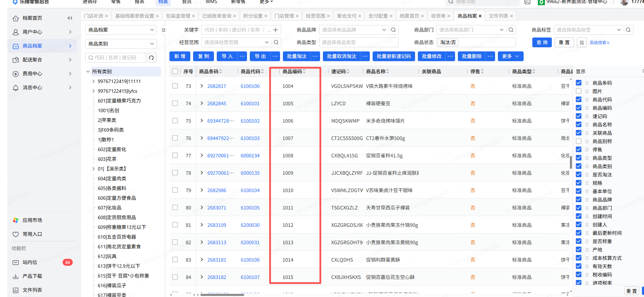The width and height of the screenshot is (644, 297).
Task: Enable the 图片 column display checkbox
Action: pos(579,91)
